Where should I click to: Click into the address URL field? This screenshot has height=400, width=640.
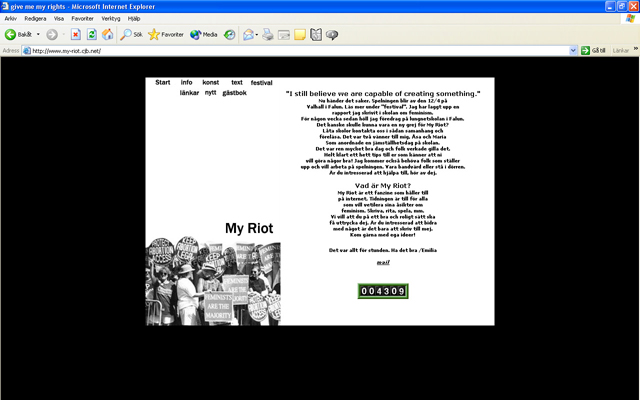pyautogui.click(x=300, y=50)
